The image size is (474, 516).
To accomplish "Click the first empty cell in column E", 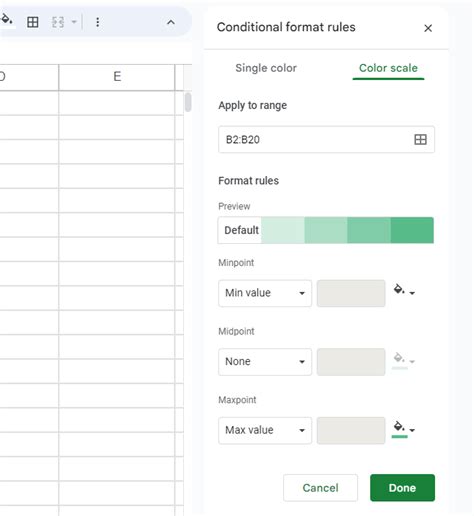I will pyautogui.click(x=117, y=103).
